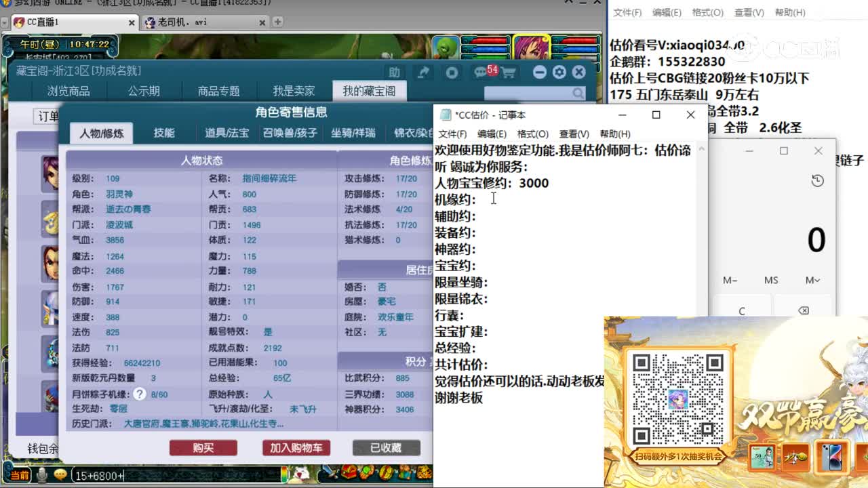Open 帮助(H) menu in CC估价 notepad

point(615,134)
